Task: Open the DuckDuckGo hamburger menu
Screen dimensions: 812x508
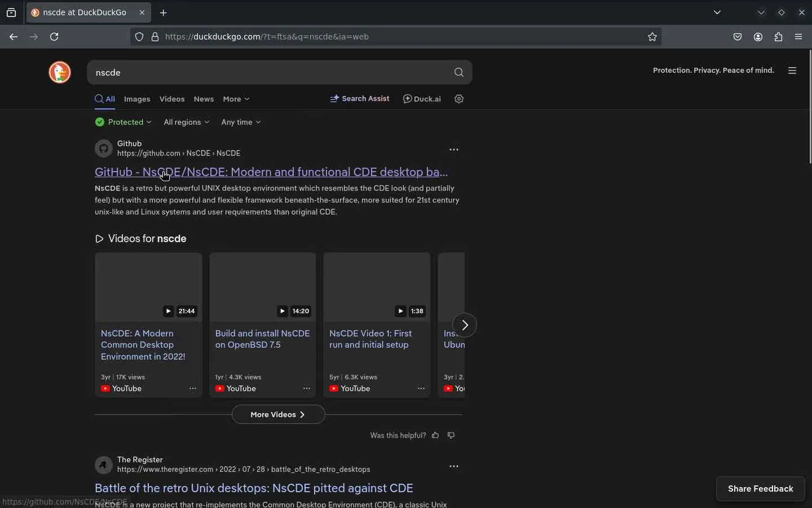Action: tap(793, 71)
